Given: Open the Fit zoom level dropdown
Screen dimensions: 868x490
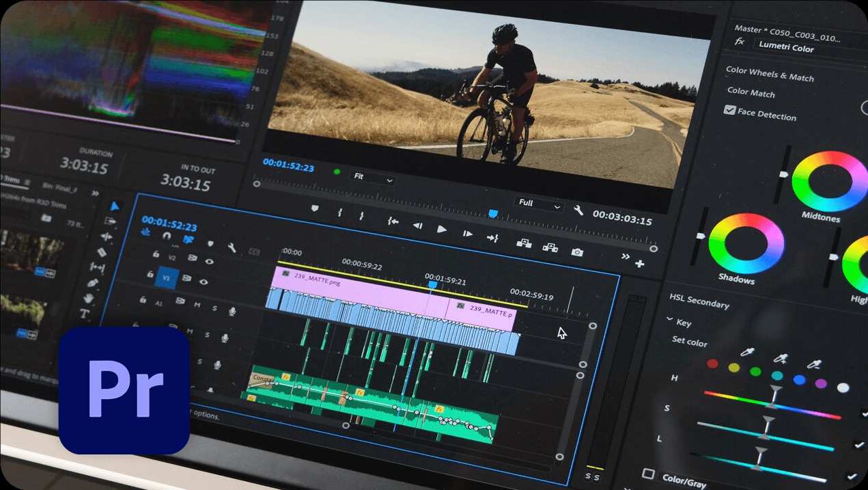Looking at the screenshot, I should 373,178.
